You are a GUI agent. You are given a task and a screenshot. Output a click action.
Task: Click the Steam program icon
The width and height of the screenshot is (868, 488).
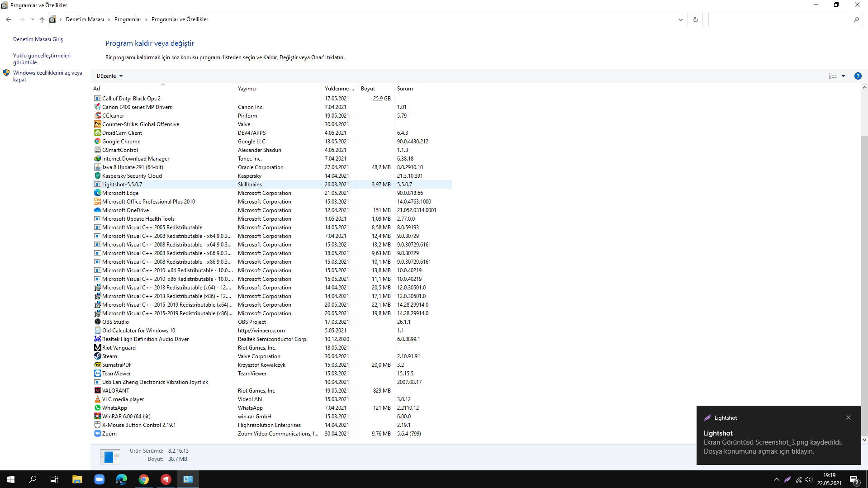97,356
